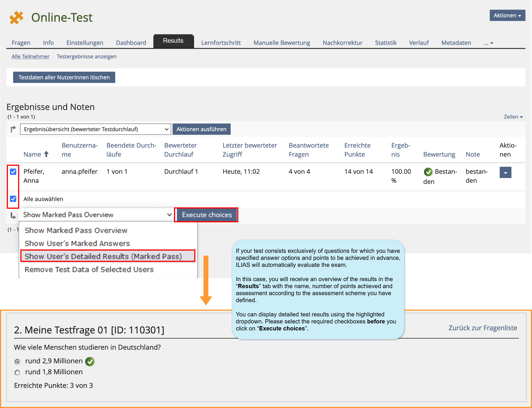Open the Show Marked Pass Overview select
This screenshot has width=532, height=408.
97,215
